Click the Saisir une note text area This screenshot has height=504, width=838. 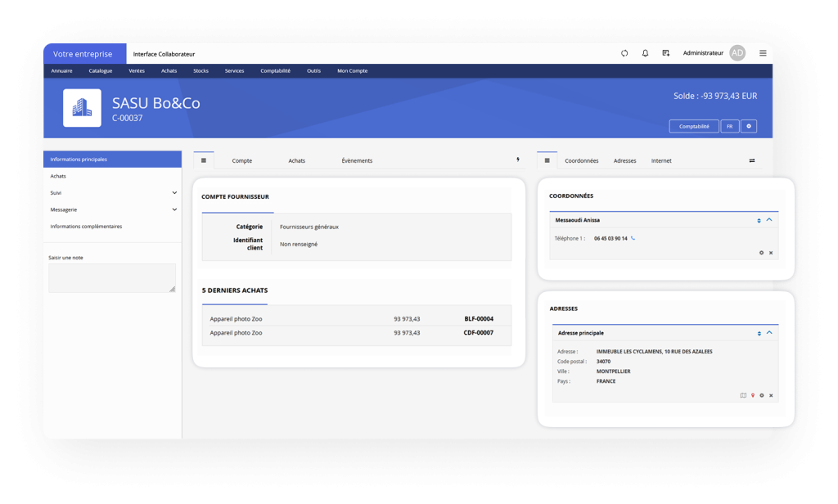coord(112,278)
